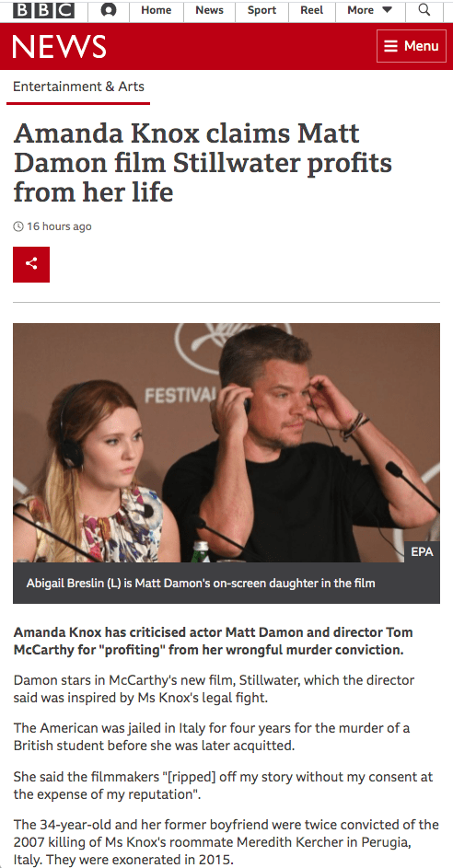The width and height of the screenshot is (453, 868).
Task: Click the hamburger icon in Menu
Action: click(391, 46)
